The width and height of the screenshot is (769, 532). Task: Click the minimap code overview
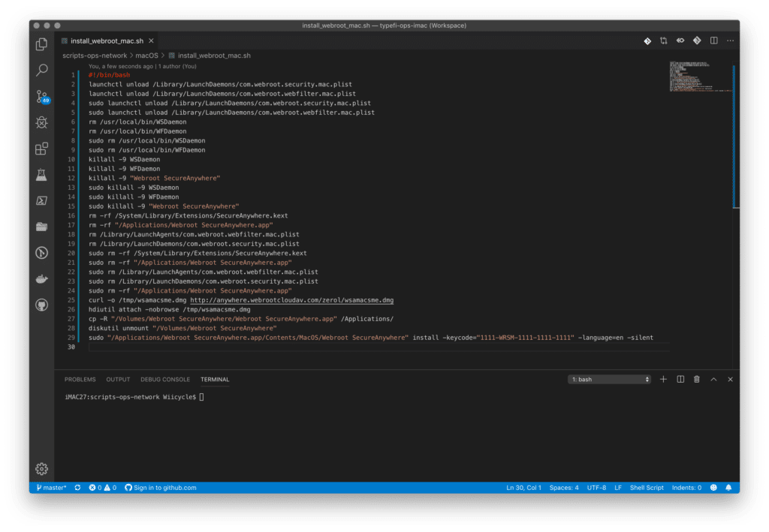(x=699, y=77)
